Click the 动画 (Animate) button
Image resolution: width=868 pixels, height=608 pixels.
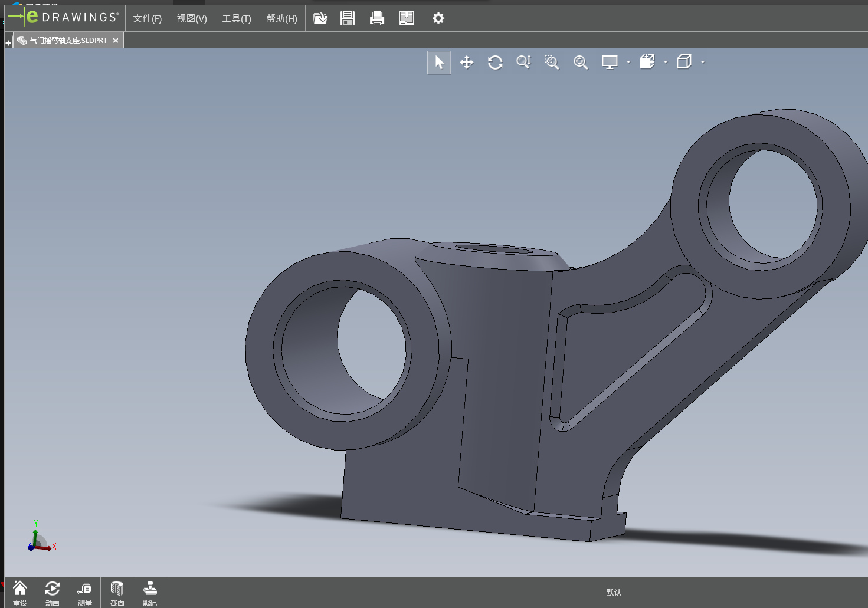pos(53,593)
